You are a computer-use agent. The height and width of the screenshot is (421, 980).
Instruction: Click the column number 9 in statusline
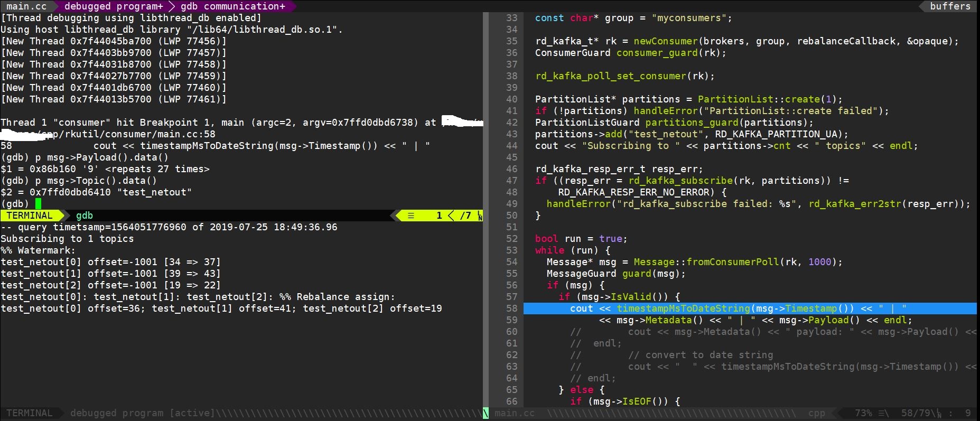[967, 413]
